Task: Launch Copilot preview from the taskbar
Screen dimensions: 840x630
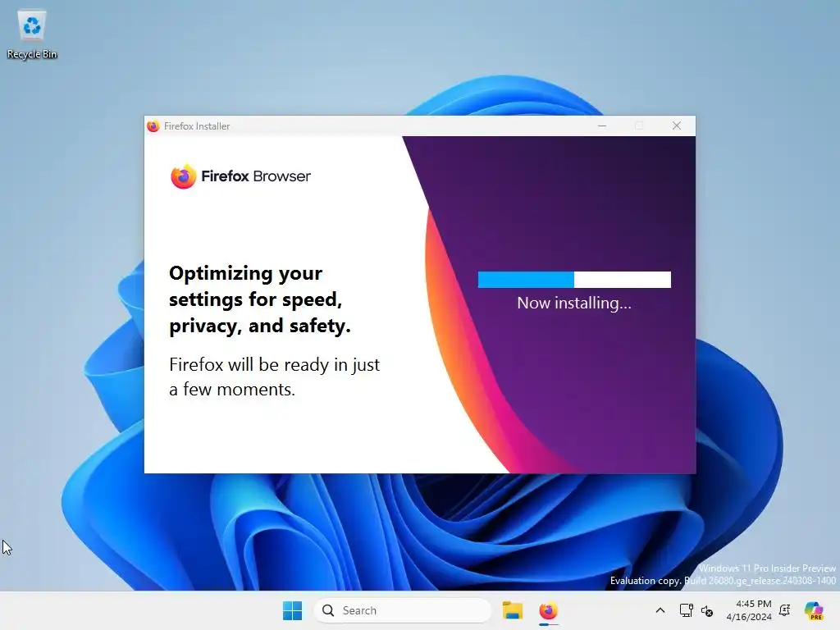Action: [814, 610]
